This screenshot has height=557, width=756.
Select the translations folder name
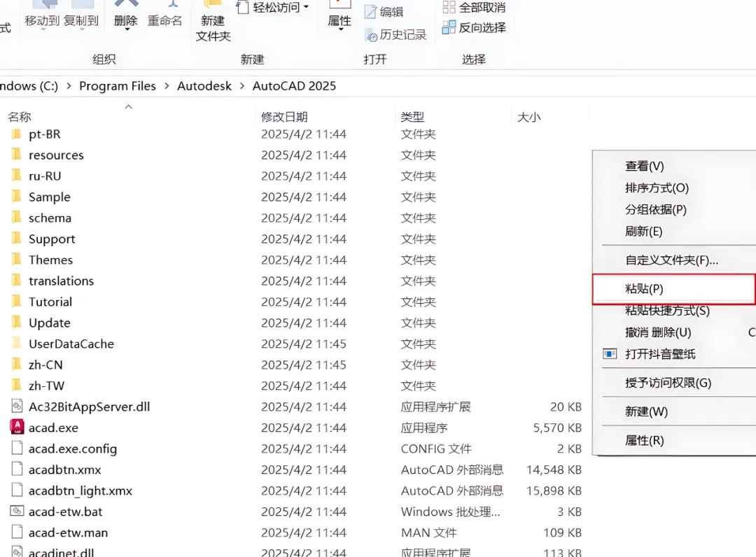coord(61,281)
